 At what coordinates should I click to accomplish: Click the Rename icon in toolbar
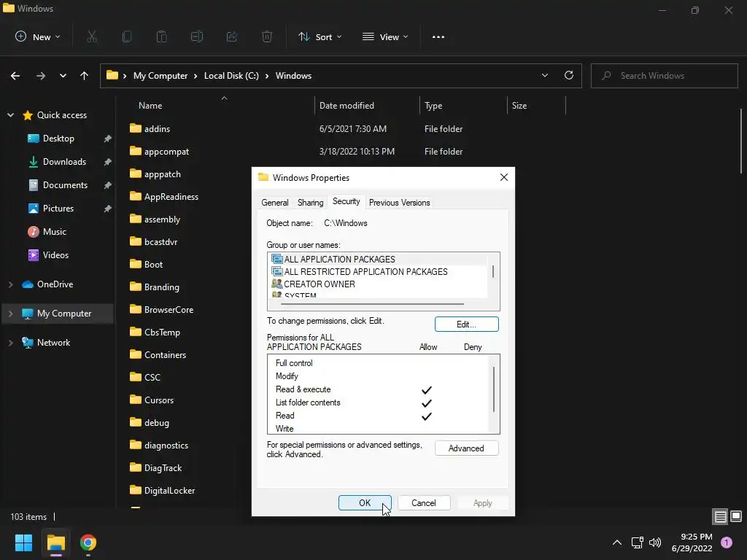(197, 36)
